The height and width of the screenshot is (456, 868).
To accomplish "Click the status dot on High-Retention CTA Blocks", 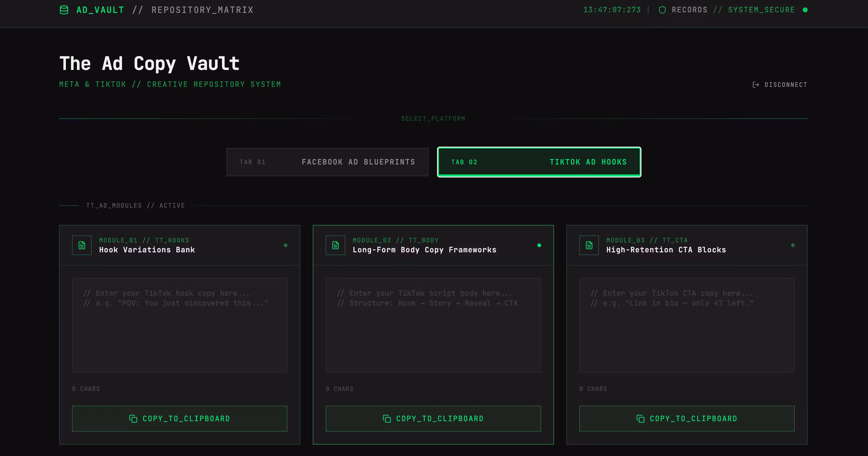I will [x=793, y=245].
